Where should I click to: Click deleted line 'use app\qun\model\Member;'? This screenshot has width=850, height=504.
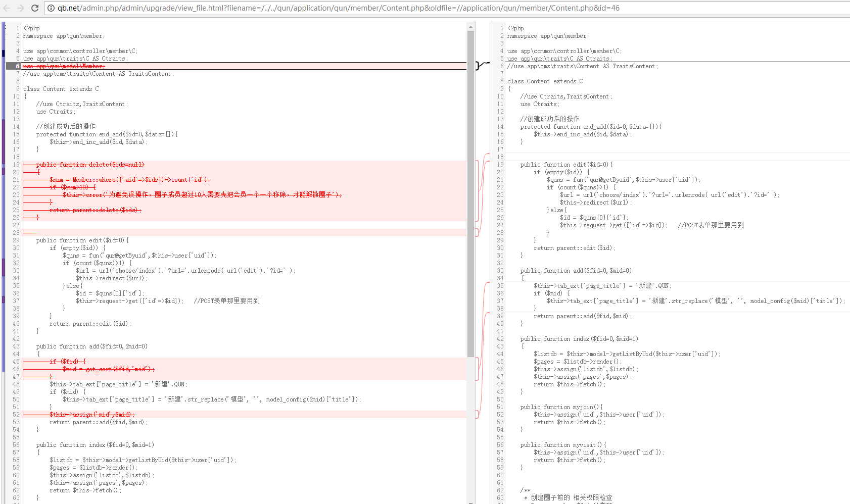pos(64,66)
